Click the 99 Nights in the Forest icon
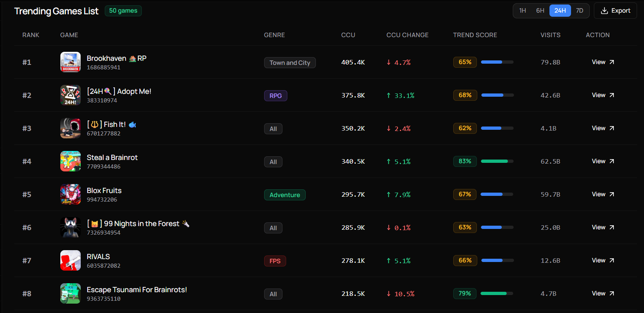 (x=71, y=227)
